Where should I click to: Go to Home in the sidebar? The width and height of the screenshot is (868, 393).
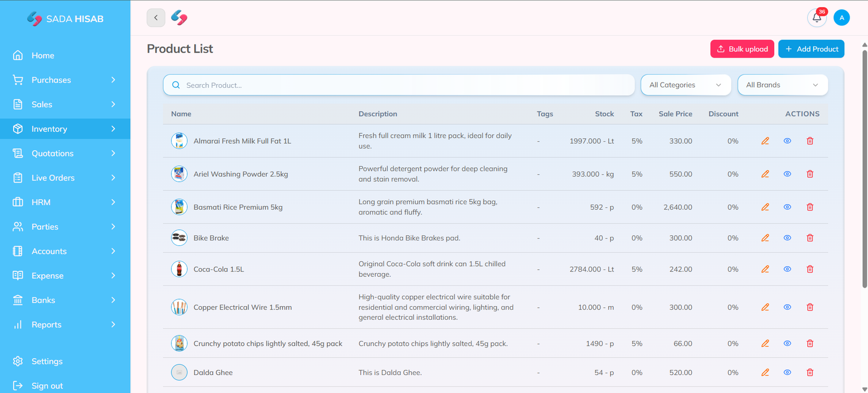65,55
